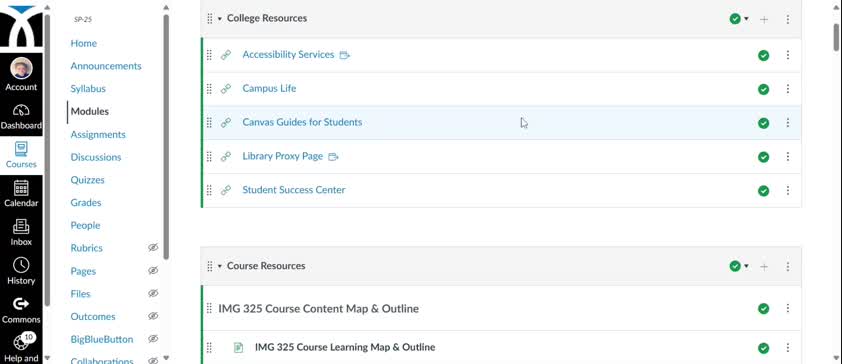Open Canvas Guides for Students link
842x364 pixels.
[x=302, y=122]
